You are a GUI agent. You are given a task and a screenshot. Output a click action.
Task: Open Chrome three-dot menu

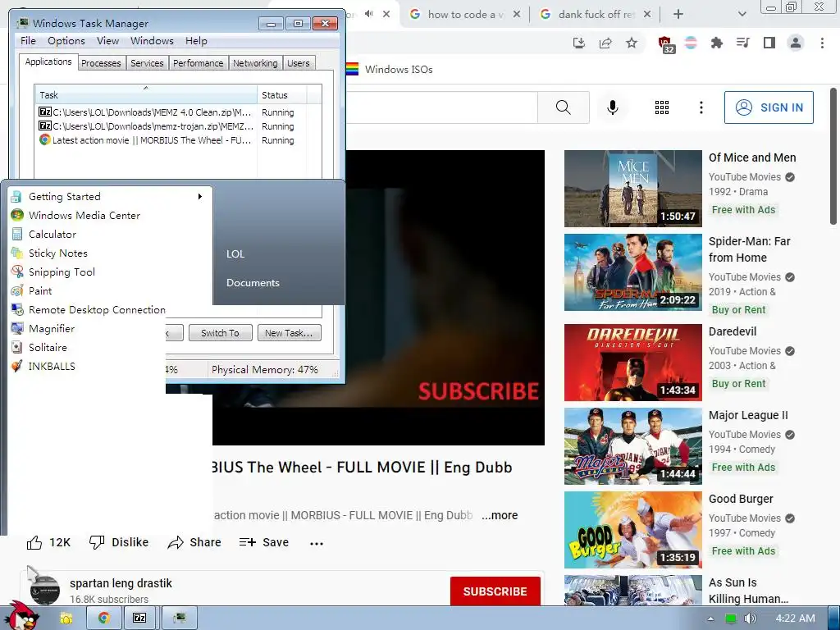tap(822, 43)
